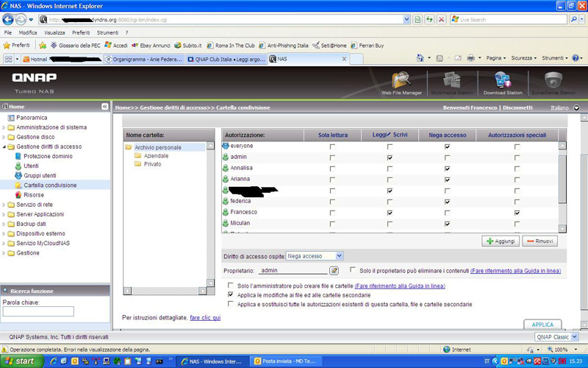This screenshot has height=368, width=588.
Task: Expand 'Amministrazione di sistema' tree node
Action: pyautogui.click(x=4, y=127)
